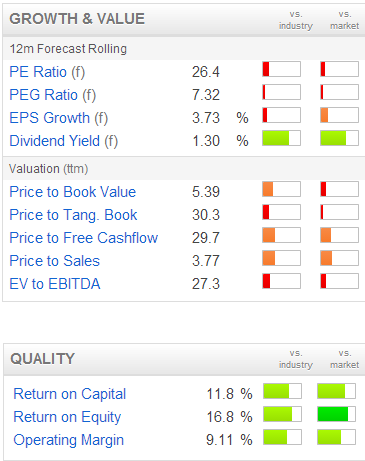Click the QUALITY section header

coord(42,359)
